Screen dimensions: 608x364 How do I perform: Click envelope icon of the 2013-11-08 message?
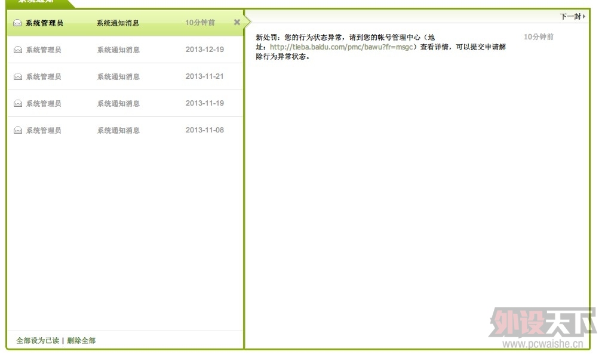[x=18, y=131]
